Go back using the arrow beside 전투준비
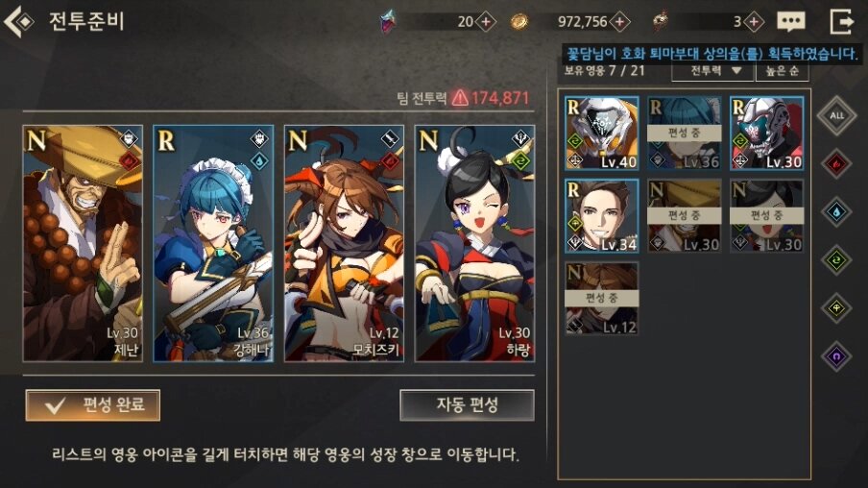The height and width of the screenshot is (488, 868). 18,21
